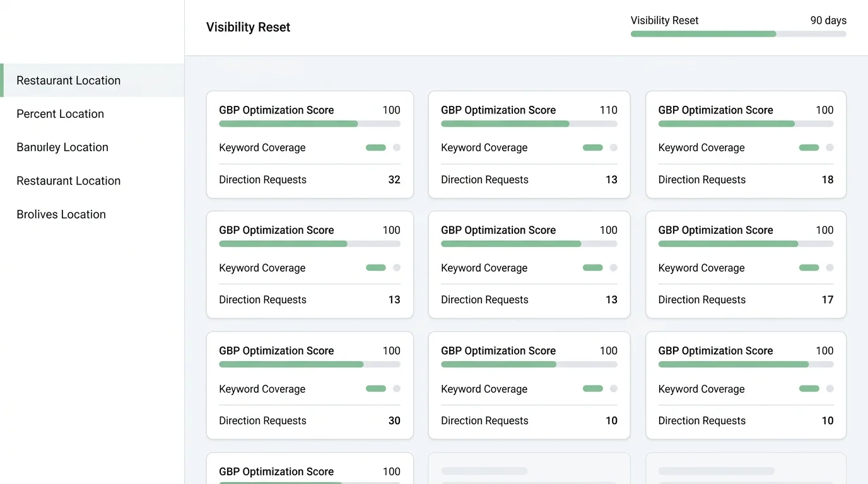Click the Direction Requests value 18
868x484 pixels.
pos(828,180)
